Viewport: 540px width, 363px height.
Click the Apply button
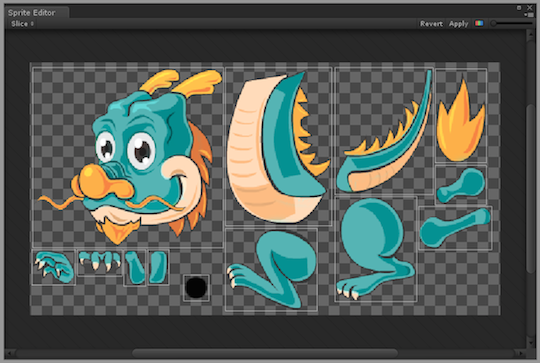click(458, 24)
